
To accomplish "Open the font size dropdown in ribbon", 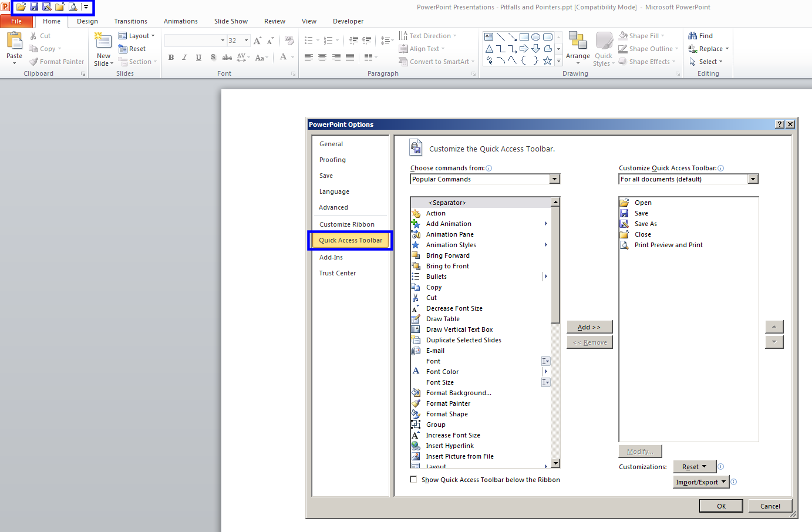I will coord(247,41).
